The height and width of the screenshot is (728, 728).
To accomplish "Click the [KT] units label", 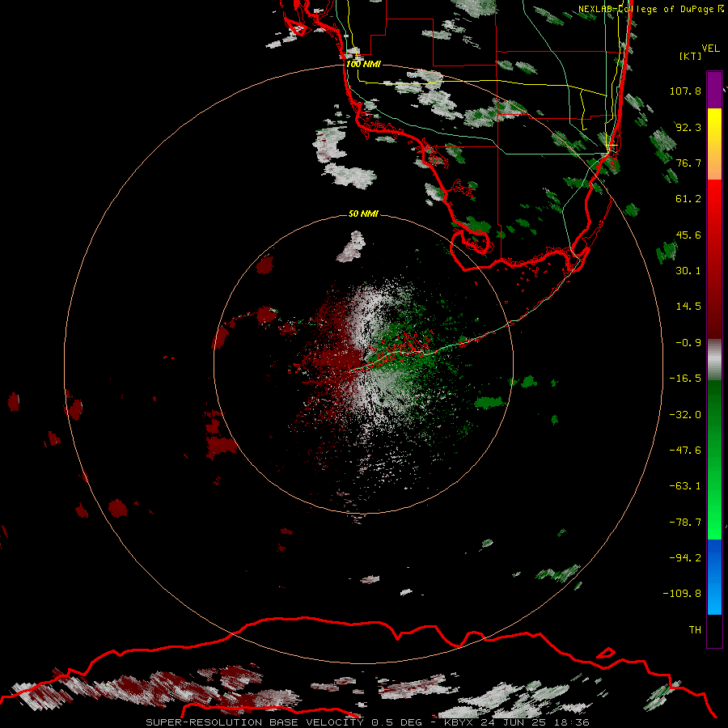I will point(691,56).
